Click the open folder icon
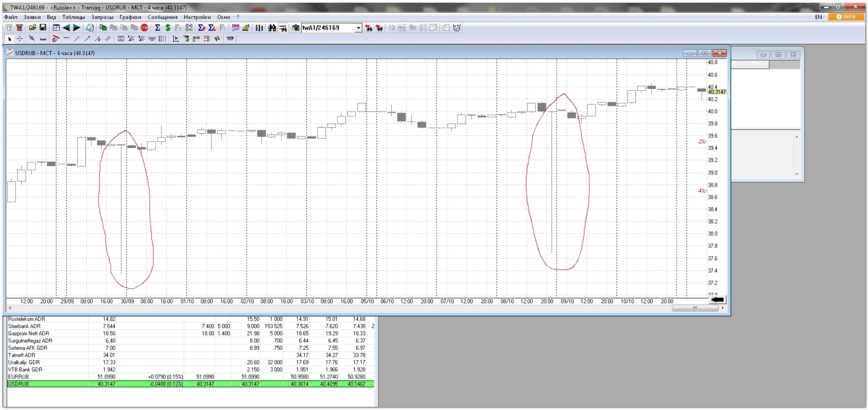 point(32,28)
